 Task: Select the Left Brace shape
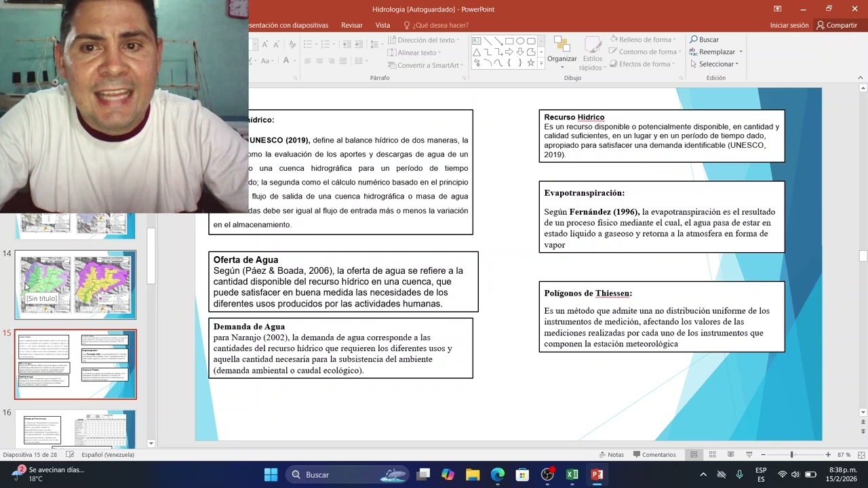point(509,63)
